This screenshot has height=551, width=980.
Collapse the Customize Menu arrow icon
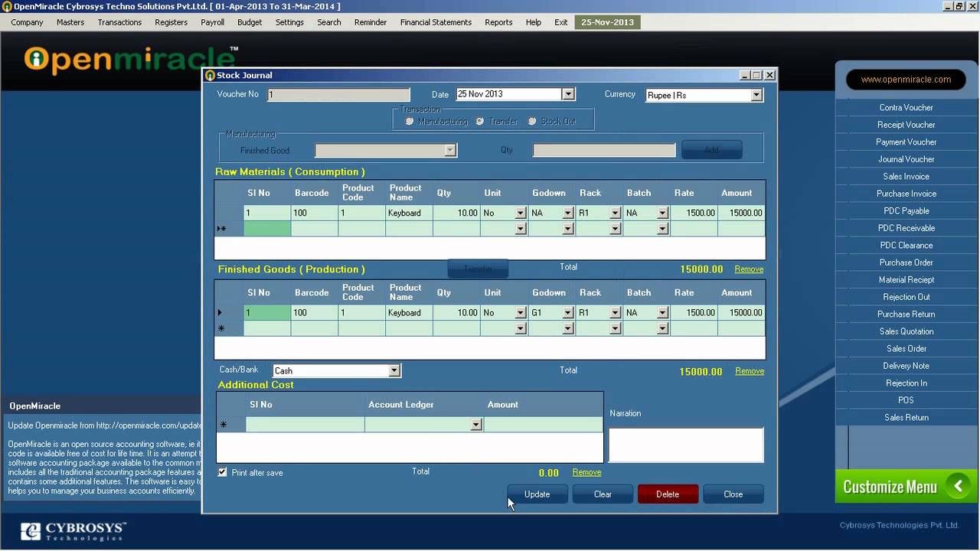958,486
